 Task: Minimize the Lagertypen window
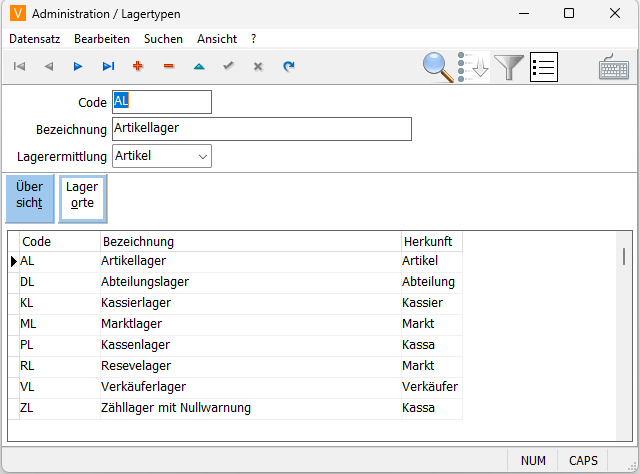(x=524, y=13)
